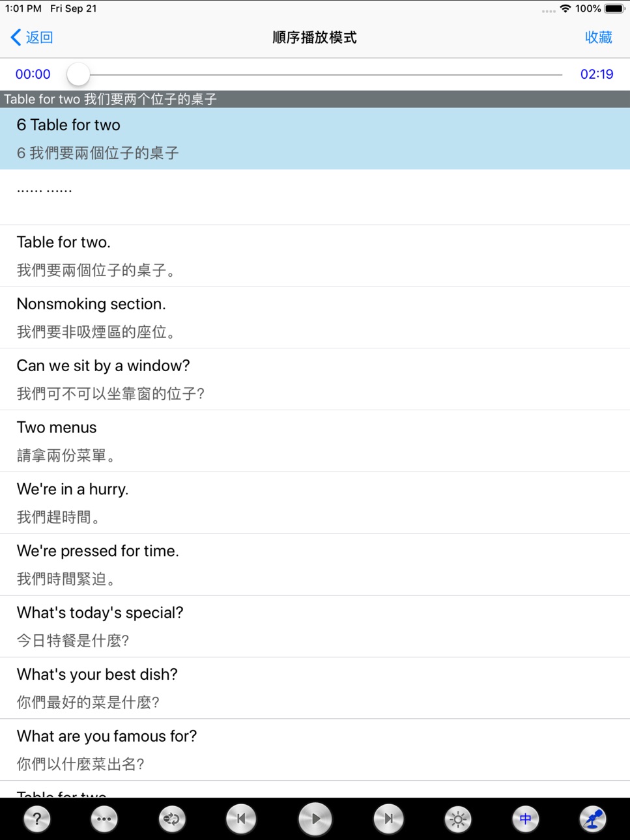Viewport: 630px width, 840px height.
Task: Click the audio progress slider thumb
Action: coord(78,74)
